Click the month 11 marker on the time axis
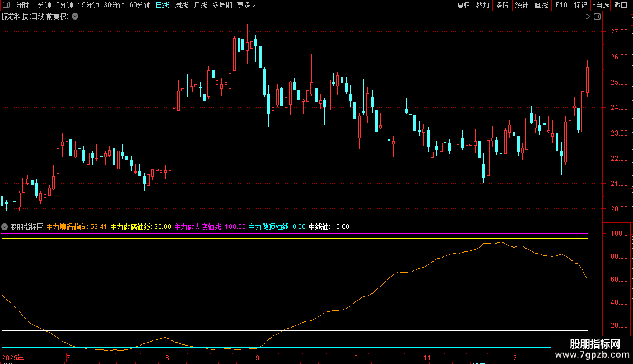The width and height of the screenshot is (633, 364). tap(427, 357)
